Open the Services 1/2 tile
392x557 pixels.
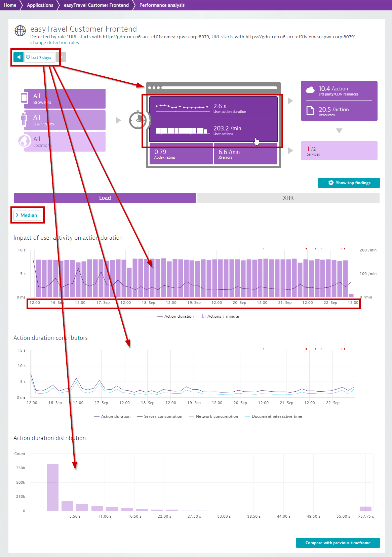(339, 151)
